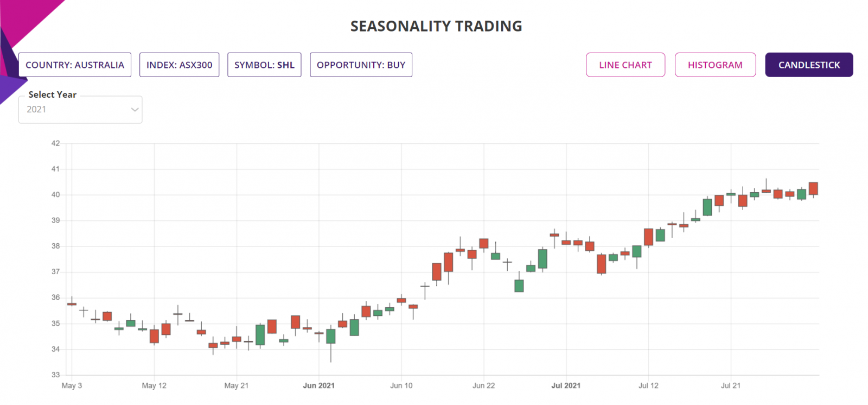The width and height of the screenshot is (868, 405).
Task: Switch to the Histogram view
Action: pos(714,65)
